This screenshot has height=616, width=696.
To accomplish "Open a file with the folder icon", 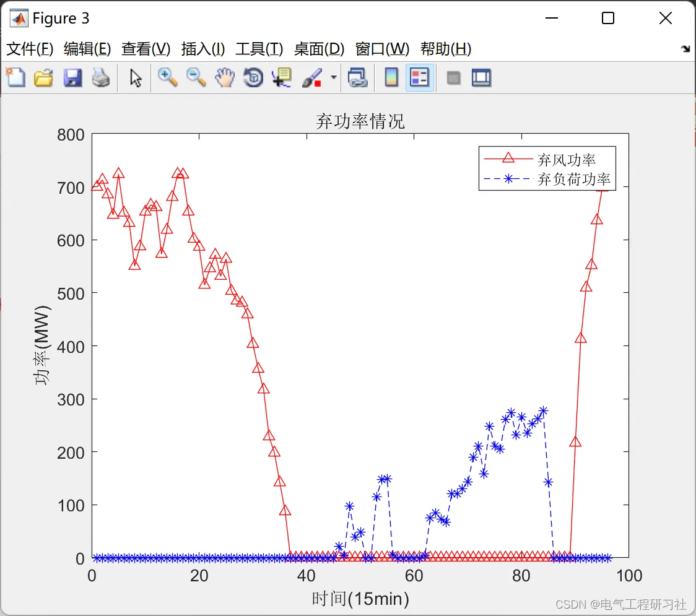I will pos(43,77).
